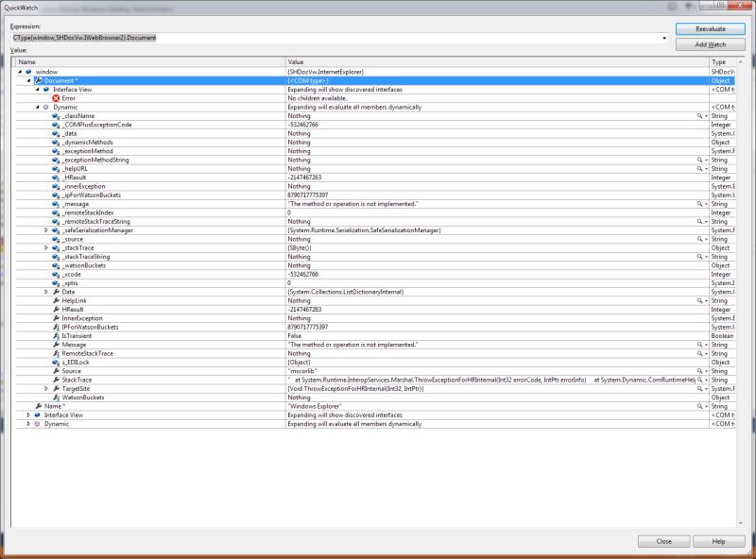The image size is (756, 559).
Task: Click the Value column header
Action: [497, 62]
